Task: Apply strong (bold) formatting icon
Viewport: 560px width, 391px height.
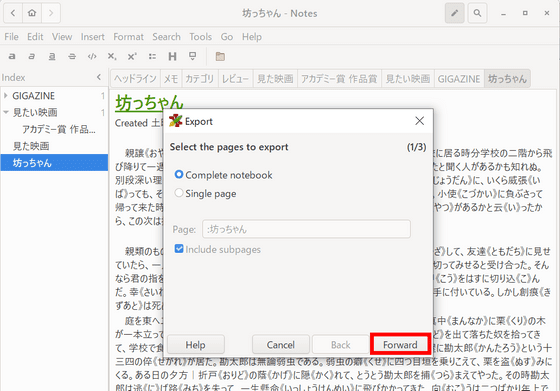Action: [12, 56]
